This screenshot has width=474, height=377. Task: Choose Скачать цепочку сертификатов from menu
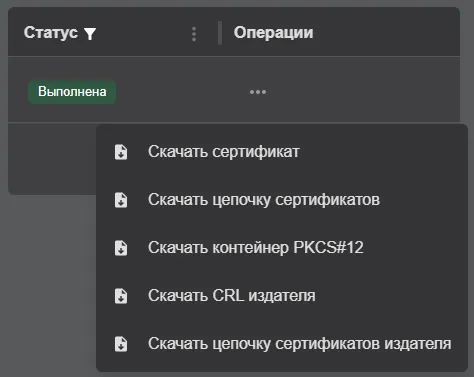282,200
